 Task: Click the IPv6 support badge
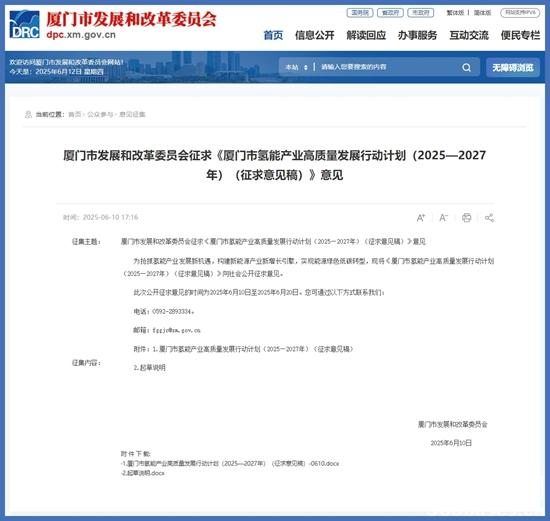tap(520, 13)
